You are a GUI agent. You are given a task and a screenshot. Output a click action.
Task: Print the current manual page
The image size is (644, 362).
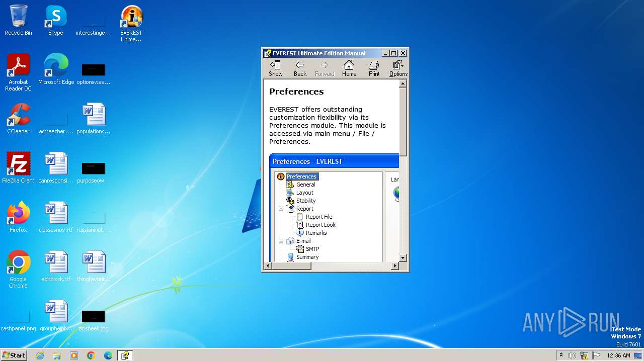[374, 69]
